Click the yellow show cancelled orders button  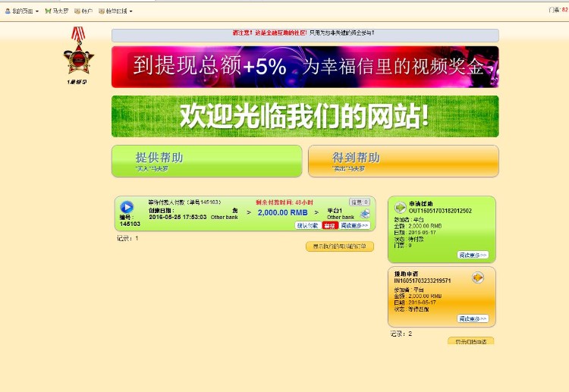pos(340,246)
